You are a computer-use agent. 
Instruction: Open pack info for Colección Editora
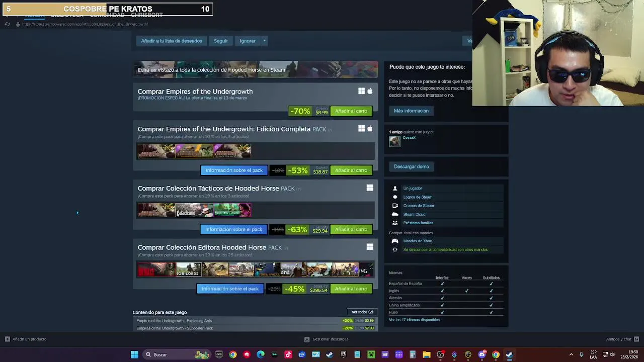point(230,289)
